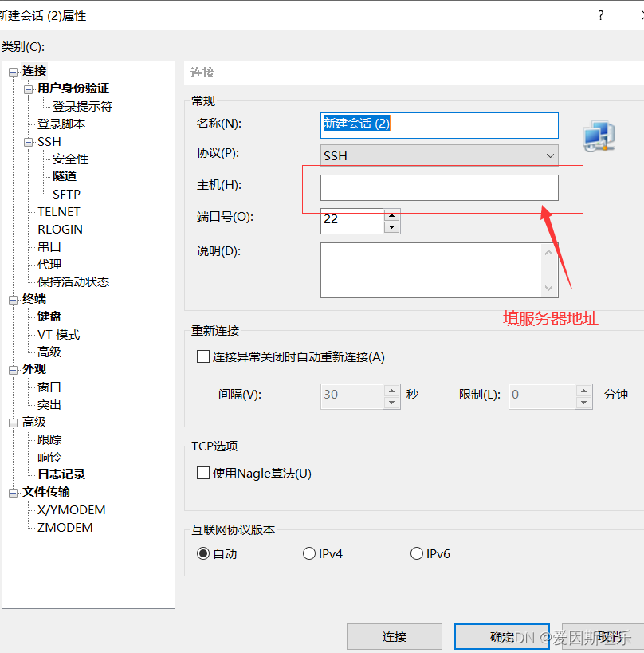Decrease the 限制 limit value
This screenshot has width=644, height=653.
584,403
